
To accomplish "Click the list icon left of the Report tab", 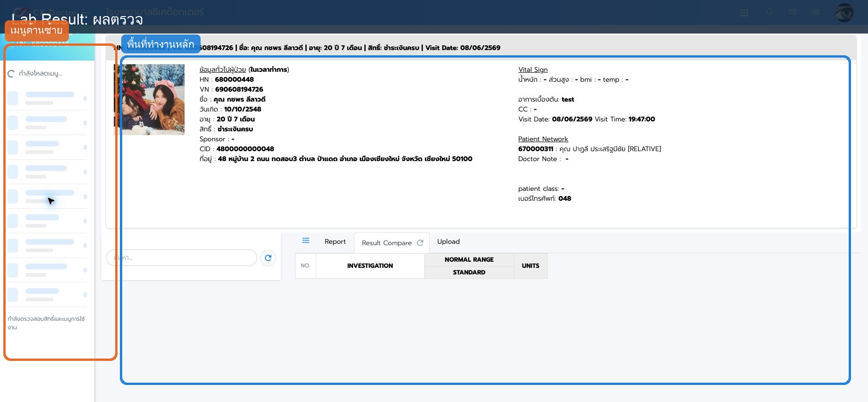I will 306,240.
